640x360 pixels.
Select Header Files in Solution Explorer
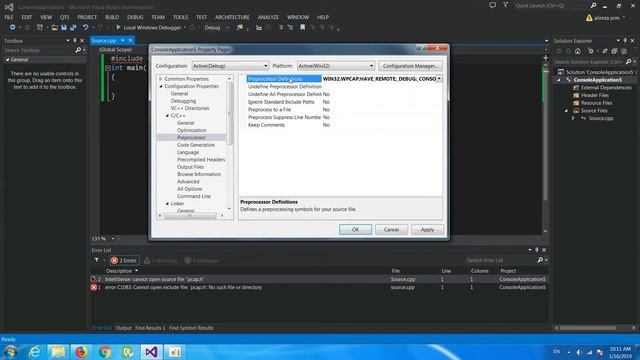[595, 95]
